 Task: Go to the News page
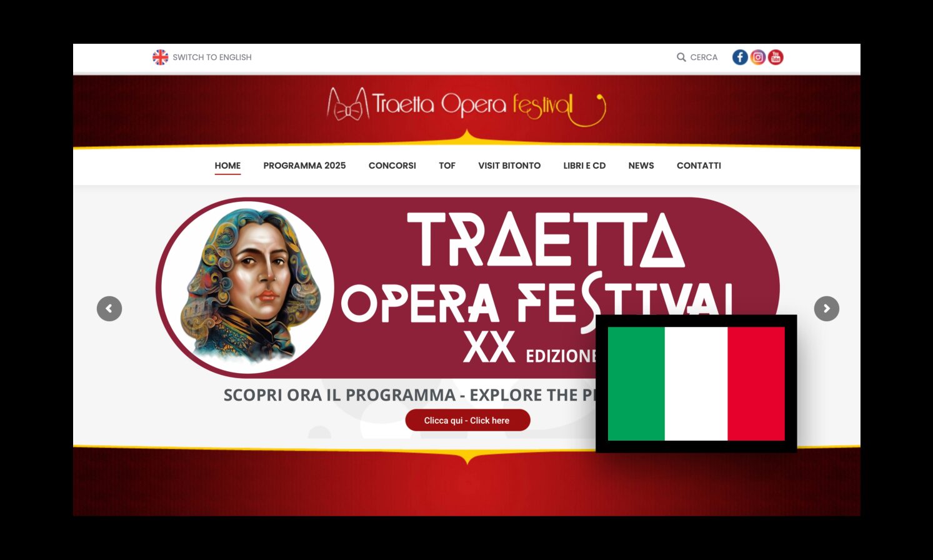[x=641, y=166]
